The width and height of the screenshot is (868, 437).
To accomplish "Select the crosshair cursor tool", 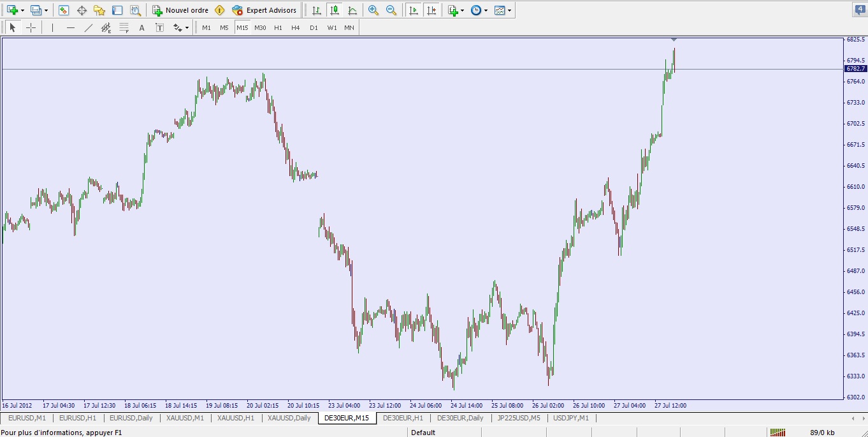I will click(31, 27).
